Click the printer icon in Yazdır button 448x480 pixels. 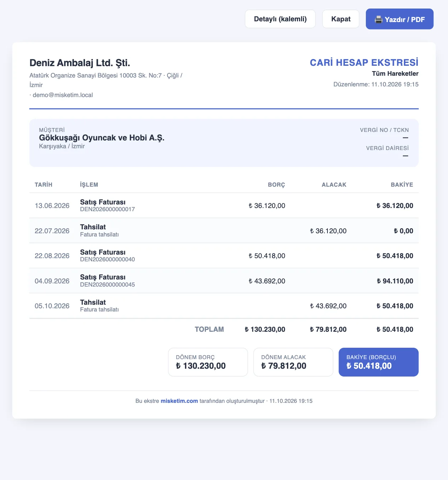click(x=378, y=19)
